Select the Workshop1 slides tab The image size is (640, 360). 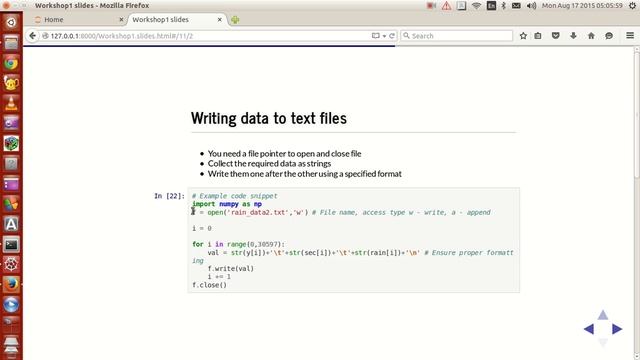pyautogui.click(x=176, y=20)
